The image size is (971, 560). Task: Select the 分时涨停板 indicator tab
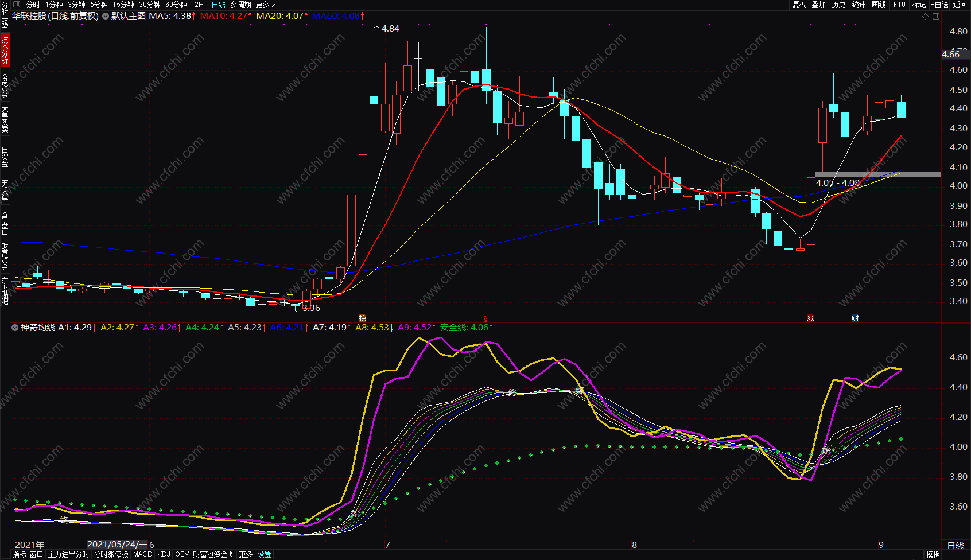pyautogui.click(x=111, y=554)
